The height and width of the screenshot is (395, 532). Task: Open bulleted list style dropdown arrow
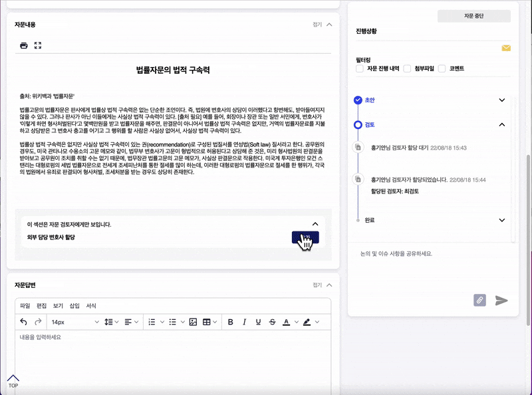coord(182,322)
